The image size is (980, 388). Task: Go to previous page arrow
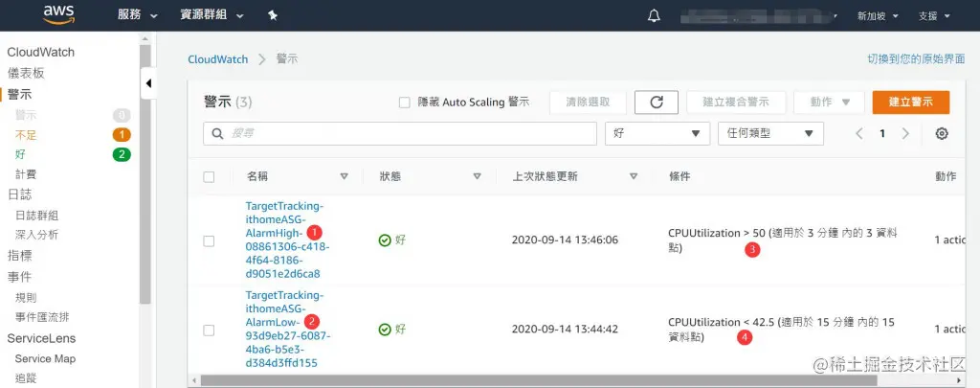pyautogui.click(x=859, y=133)
